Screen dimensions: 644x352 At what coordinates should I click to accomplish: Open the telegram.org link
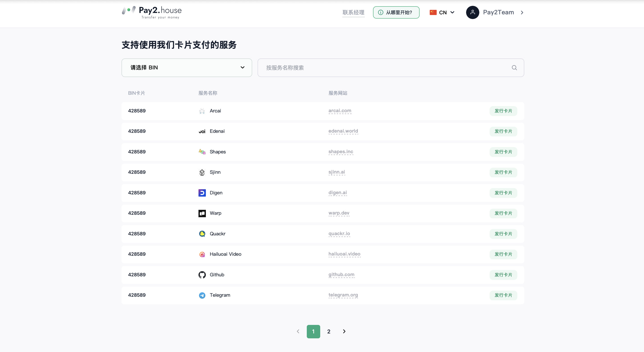click(x=343, y=295)
